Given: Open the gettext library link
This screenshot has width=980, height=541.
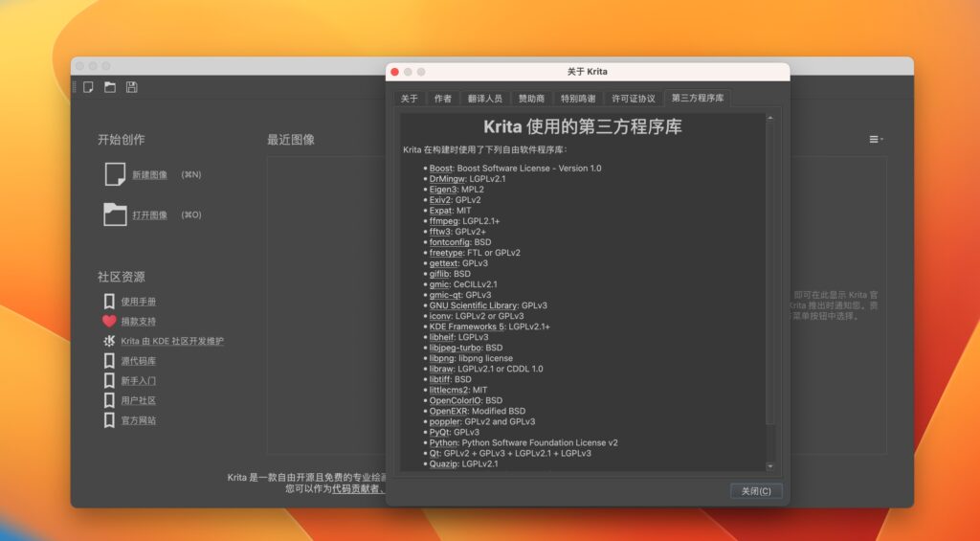Looking at the screenshot, I should point(444,263).
